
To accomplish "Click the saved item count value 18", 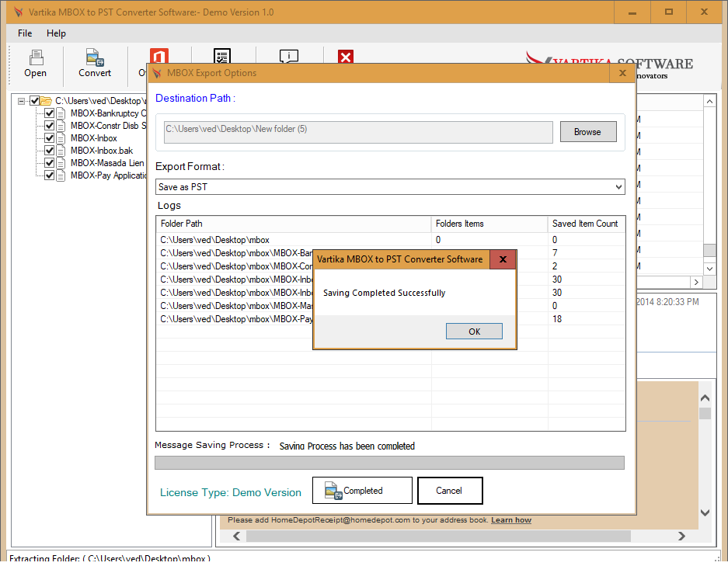I will point(557,319).
